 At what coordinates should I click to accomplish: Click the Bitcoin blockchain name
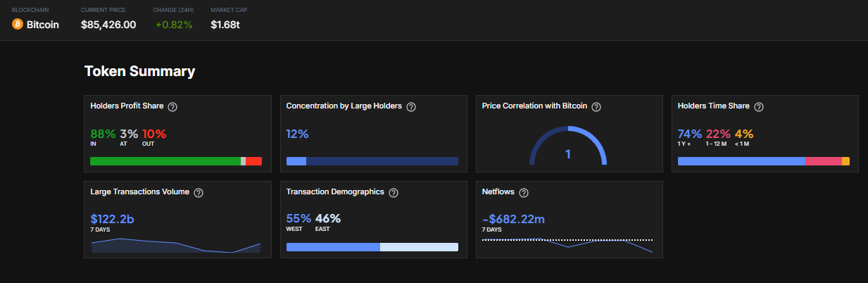[x=42, y=25]
